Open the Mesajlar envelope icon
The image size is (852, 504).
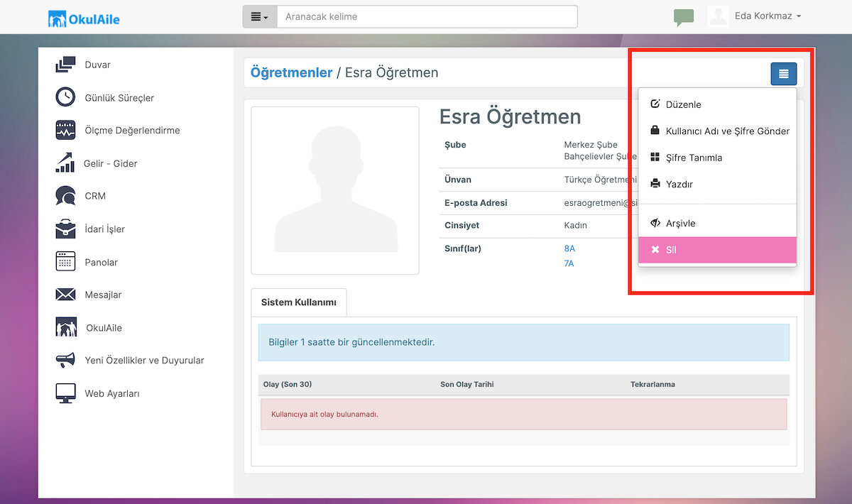point(65,295)
